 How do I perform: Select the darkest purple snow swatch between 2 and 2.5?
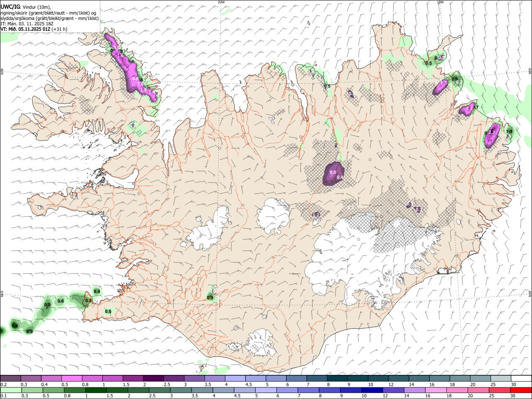(x=153, y=378)
